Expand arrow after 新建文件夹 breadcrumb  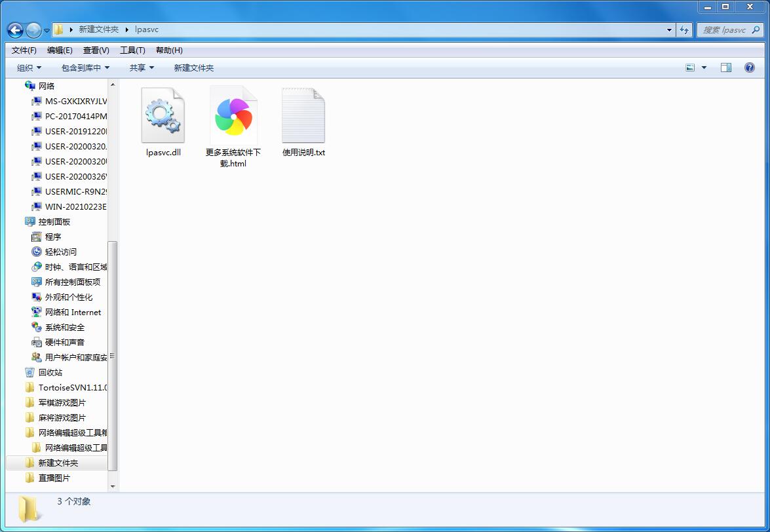(126, 29)
